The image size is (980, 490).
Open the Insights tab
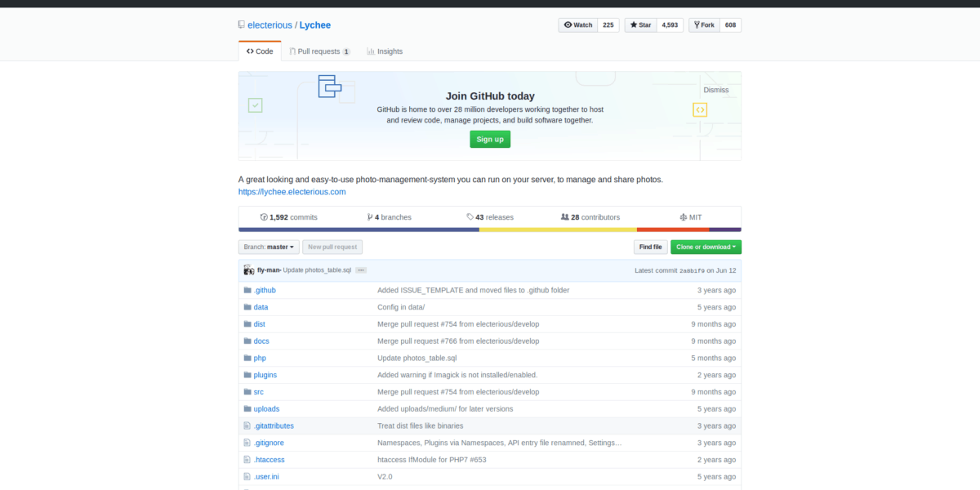385,51
